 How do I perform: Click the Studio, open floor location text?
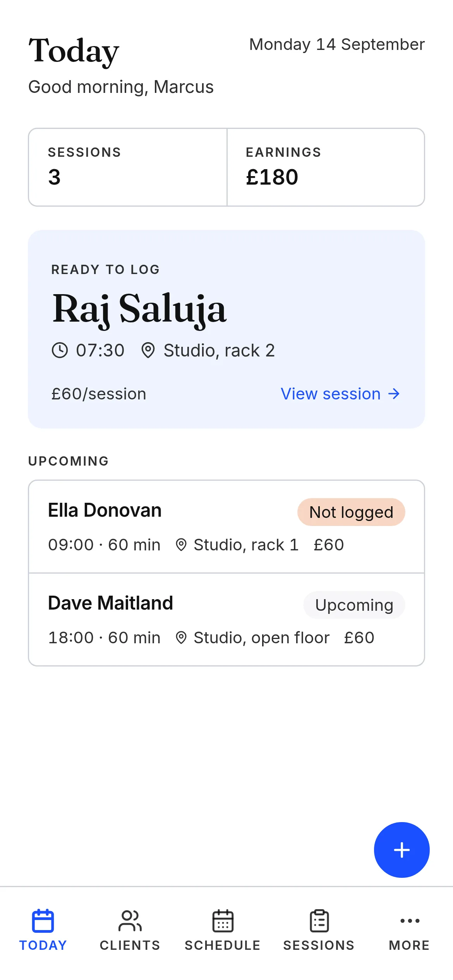coord(262,638)
